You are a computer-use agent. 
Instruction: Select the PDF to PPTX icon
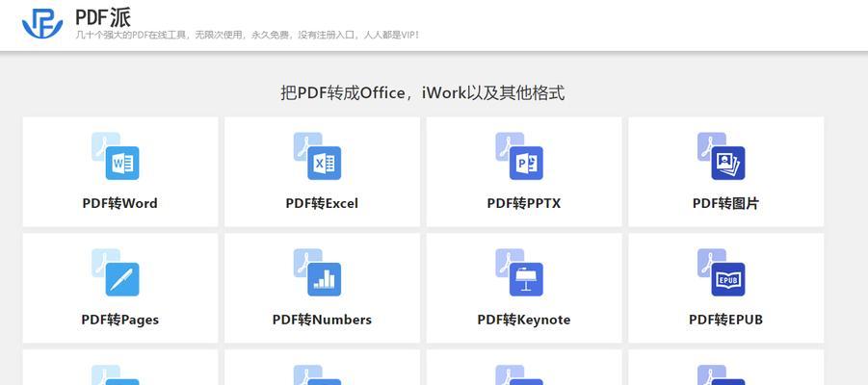[x=519, y=156]
